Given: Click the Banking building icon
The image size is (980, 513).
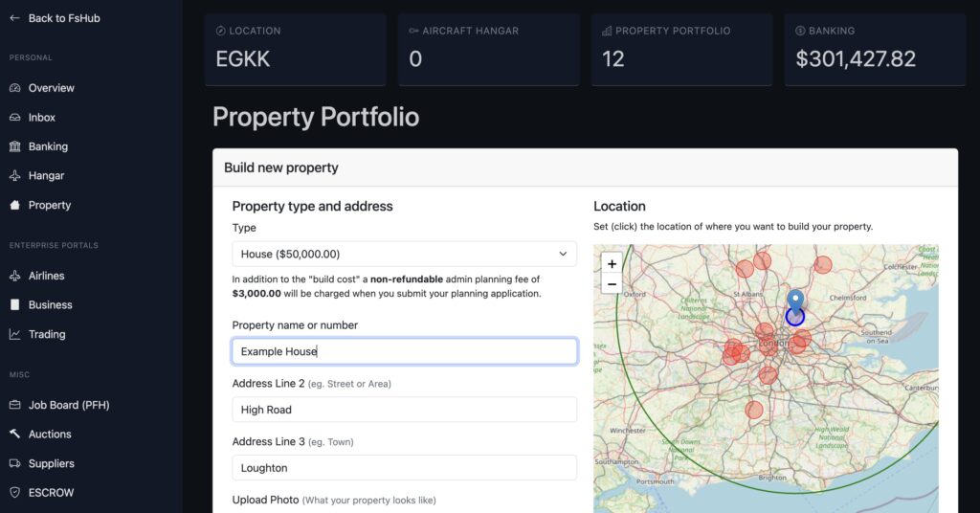Looking at the screenshot, I should coord(14,146).
